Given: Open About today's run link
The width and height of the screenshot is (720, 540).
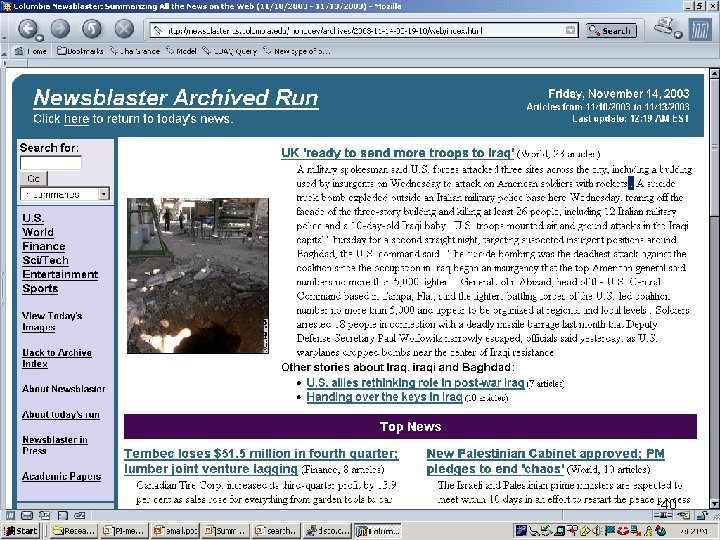Looking at the screenshot, I should (61, 415).
